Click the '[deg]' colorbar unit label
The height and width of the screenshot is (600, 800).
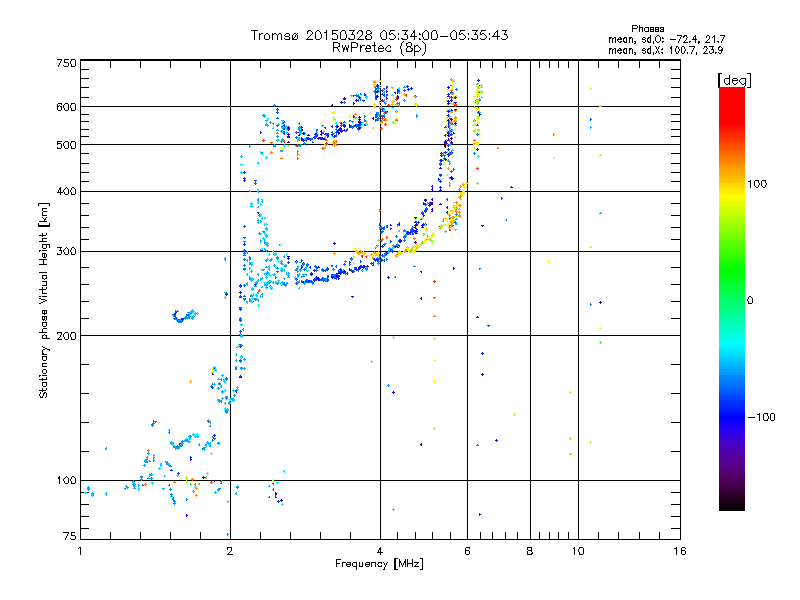point(734,80)
